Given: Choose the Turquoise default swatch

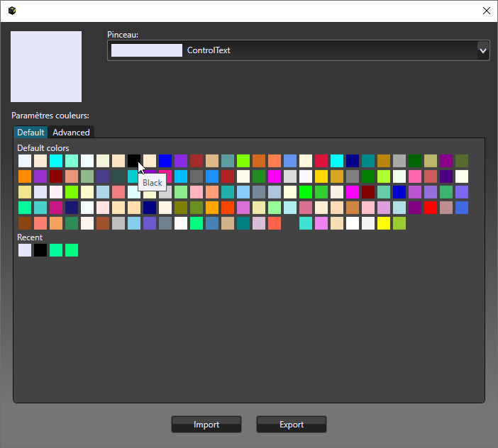Looking at the screenshot, I should [306, 223].
